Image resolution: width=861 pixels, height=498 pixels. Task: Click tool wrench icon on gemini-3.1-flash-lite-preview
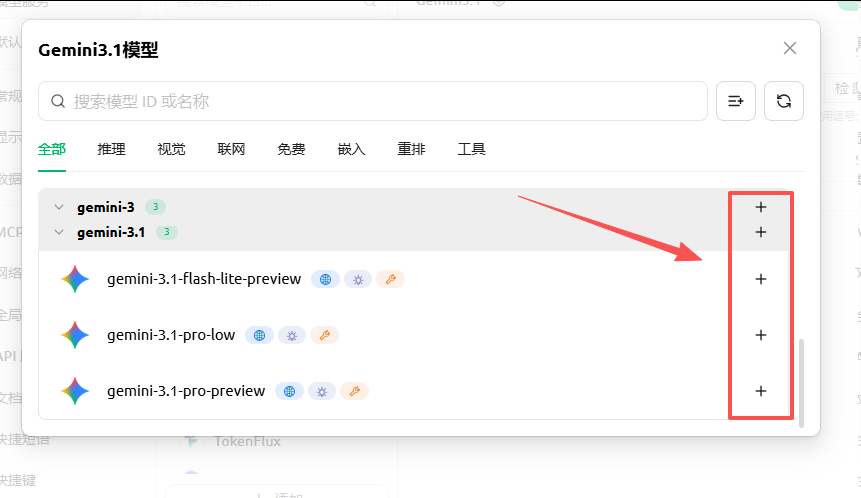point(390,279)
